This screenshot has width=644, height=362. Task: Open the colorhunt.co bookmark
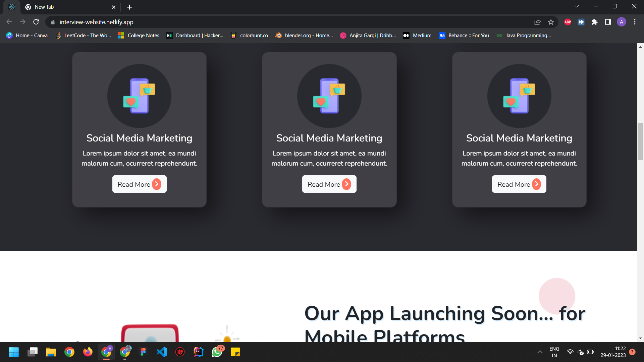tap(250, 36)
